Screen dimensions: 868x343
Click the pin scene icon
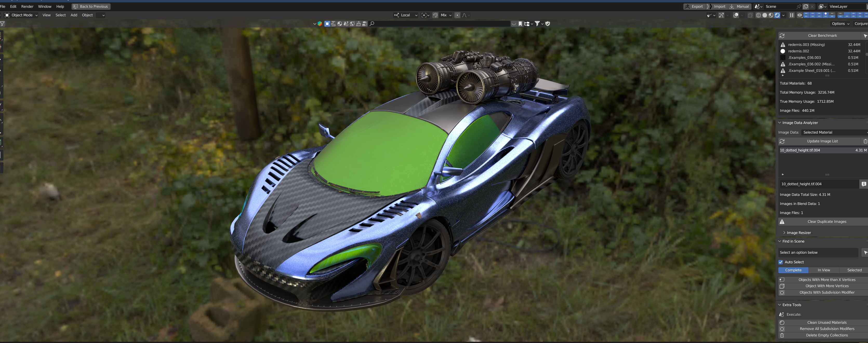click(799, 6)
